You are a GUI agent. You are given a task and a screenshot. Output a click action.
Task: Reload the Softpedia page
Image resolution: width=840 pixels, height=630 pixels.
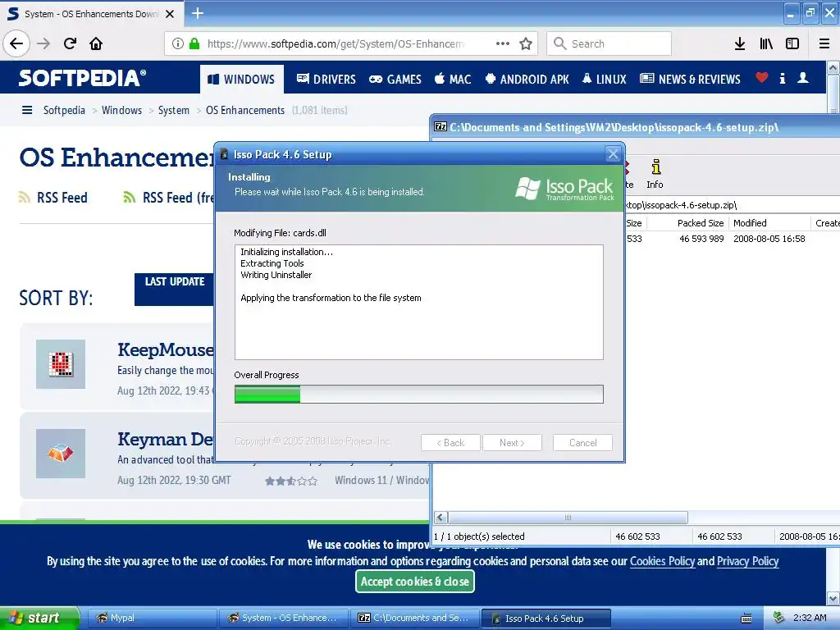coord(70,43)
